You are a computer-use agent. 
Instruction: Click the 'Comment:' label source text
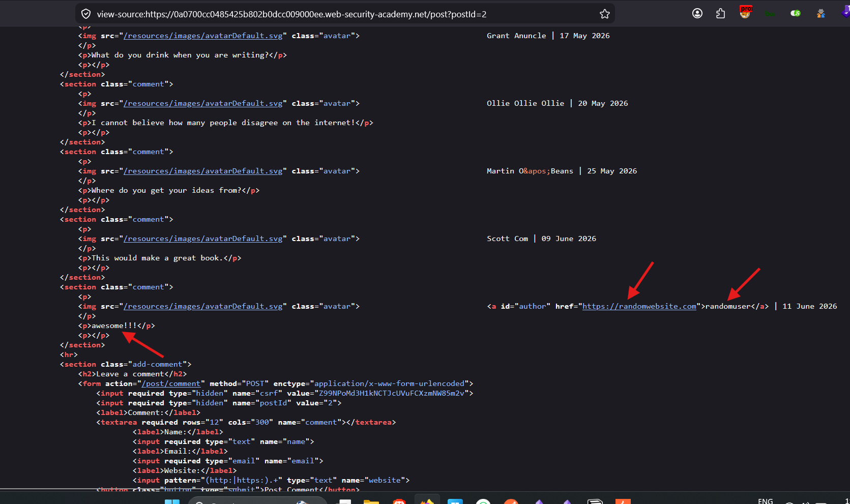point(146,412)
